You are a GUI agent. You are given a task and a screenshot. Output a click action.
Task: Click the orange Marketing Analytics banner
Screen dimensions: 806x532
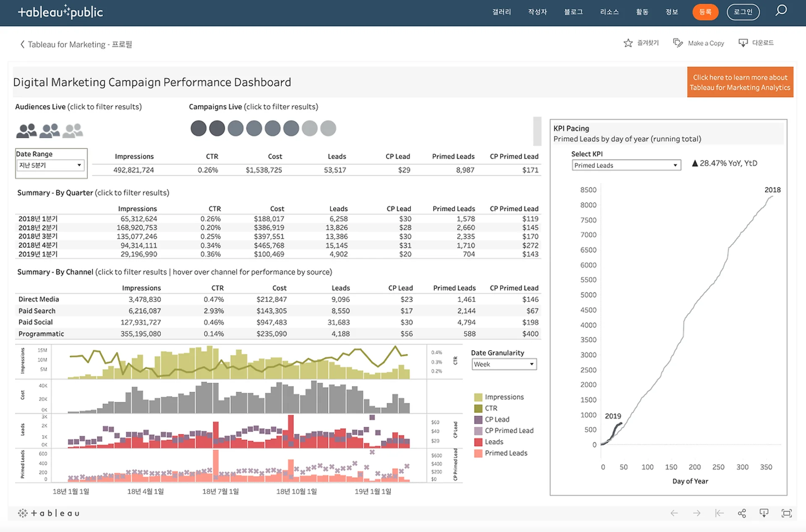click(x=740, y=82)
